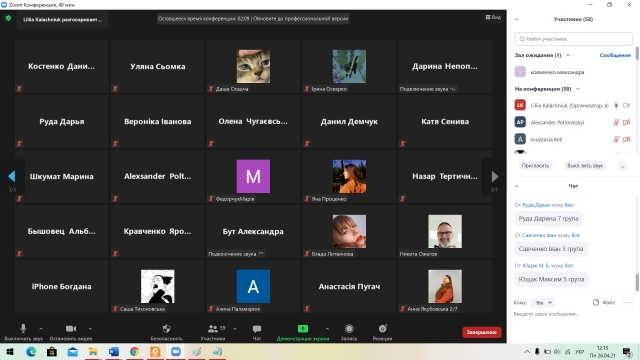This screenshot has width=640, height=360.
Task: Collapse the Chat panel chevron
Action: [x=517, y=186]
